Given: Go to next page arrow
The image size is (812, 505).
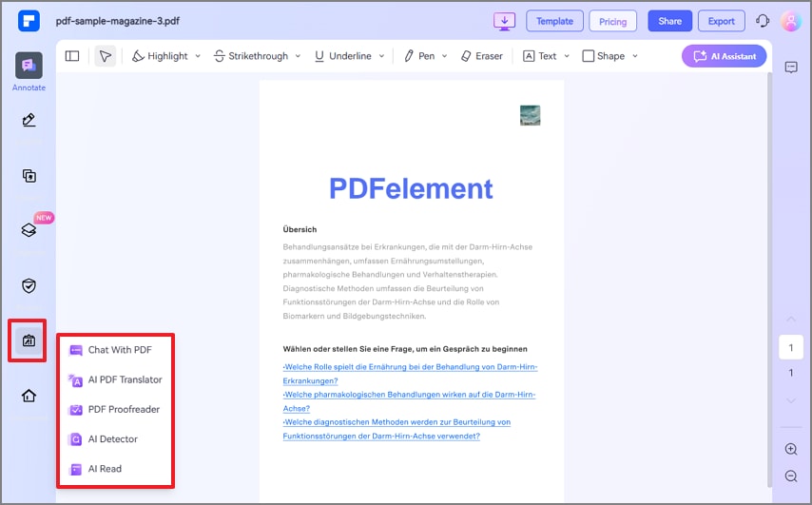Looking at the screenshot, I should (791, 400).
